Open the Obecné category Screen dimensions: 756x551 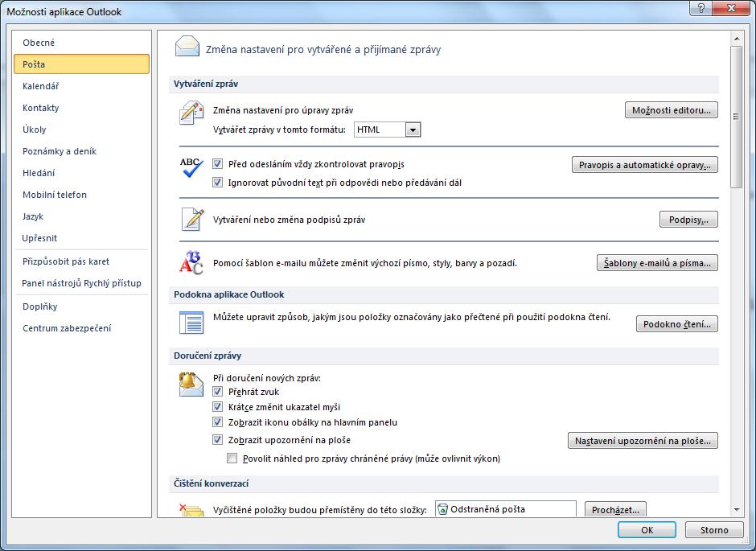(x=81, y=43)
